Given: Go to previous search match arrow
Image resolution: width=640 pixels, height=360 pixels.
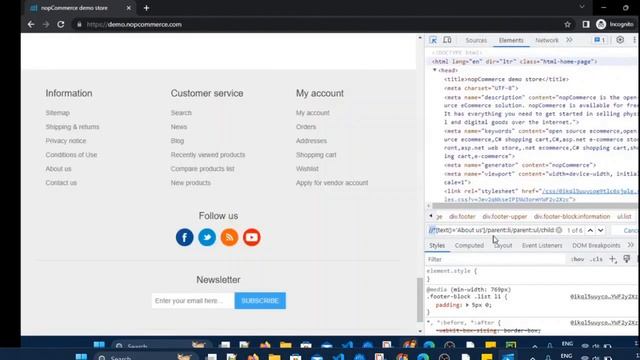Looking at the screenshot, I should [590, 230].
